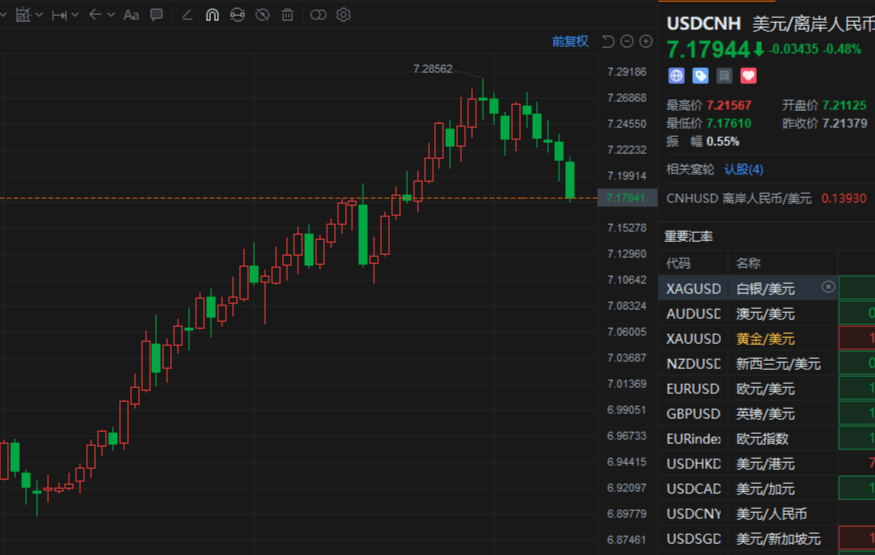875x555 pixels.
Task: Click the 7.17941 current price axis label
Action: tap(625, 198)
